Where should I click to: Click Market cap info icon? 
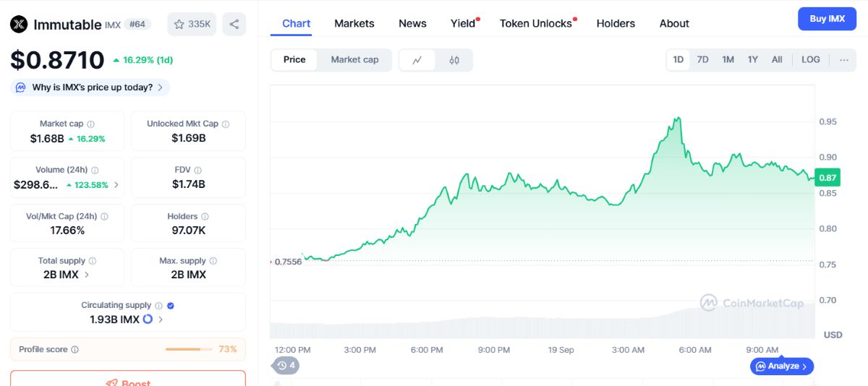pyautogui.click(x=90, y=124)
